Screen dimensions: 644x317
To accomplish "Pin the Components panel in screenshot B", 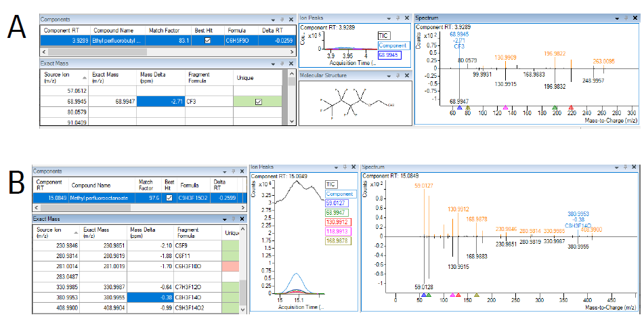I will pyautogui.click(x=233, y=171).
